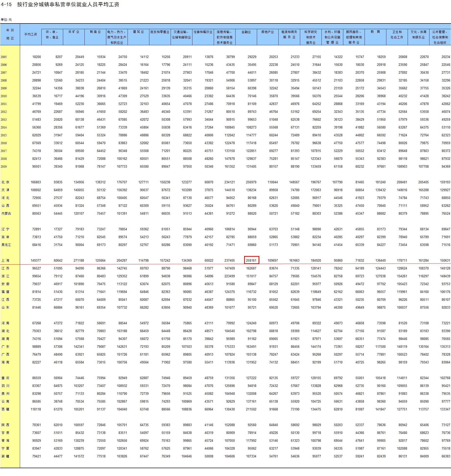Click 西藏 金融业 value 211502
Screen dimensions: 451x476
[251, 409]
